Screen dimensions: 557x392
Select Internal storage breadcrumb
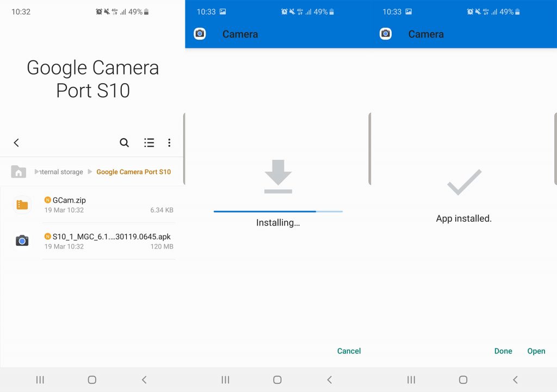61,172
